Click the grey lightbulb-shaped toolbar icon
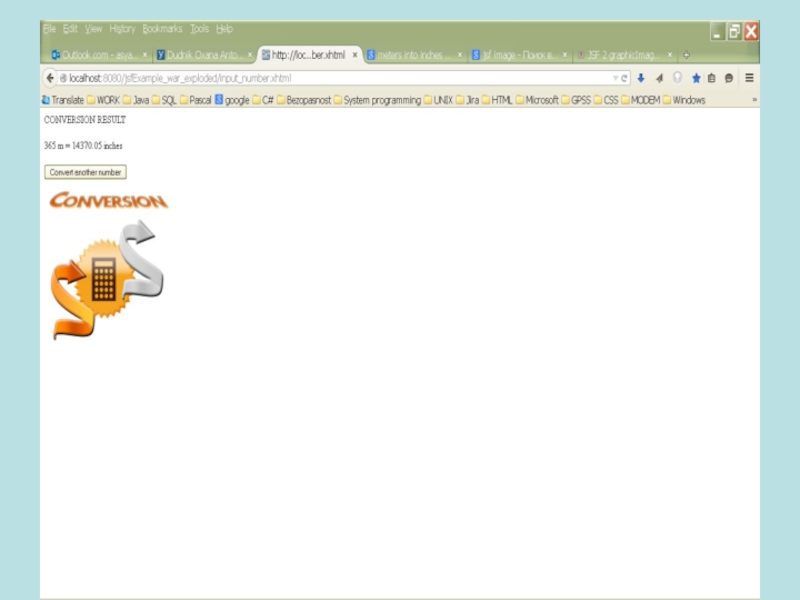Screen dimensions: 800x600 [677, 78]
